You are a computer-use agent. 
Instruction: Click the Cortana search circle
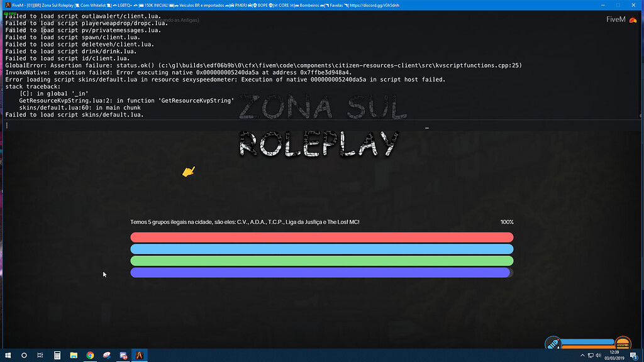tap(24, 356)
